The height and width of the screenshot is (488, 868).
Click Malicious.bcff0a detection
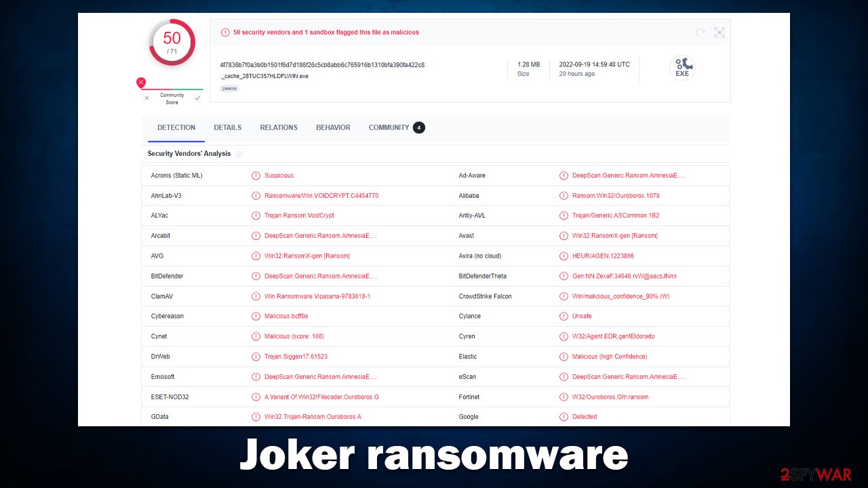coord(286,317)
